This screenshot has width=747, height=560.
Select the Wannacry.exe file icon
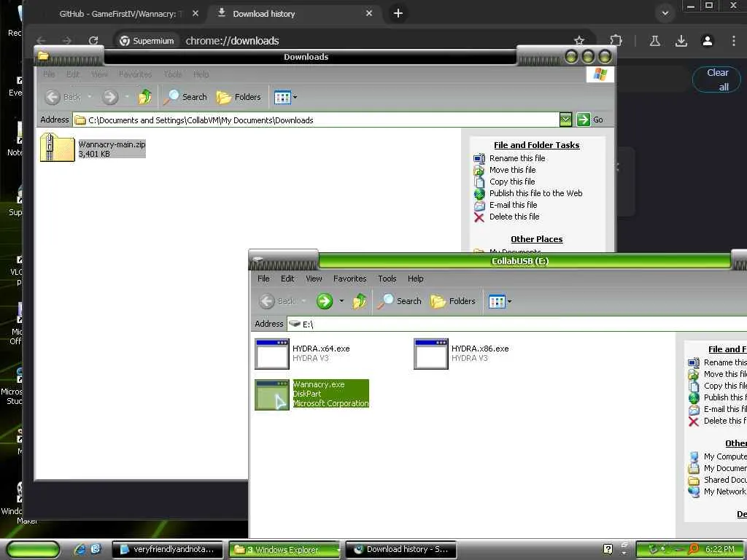point(271,394)
